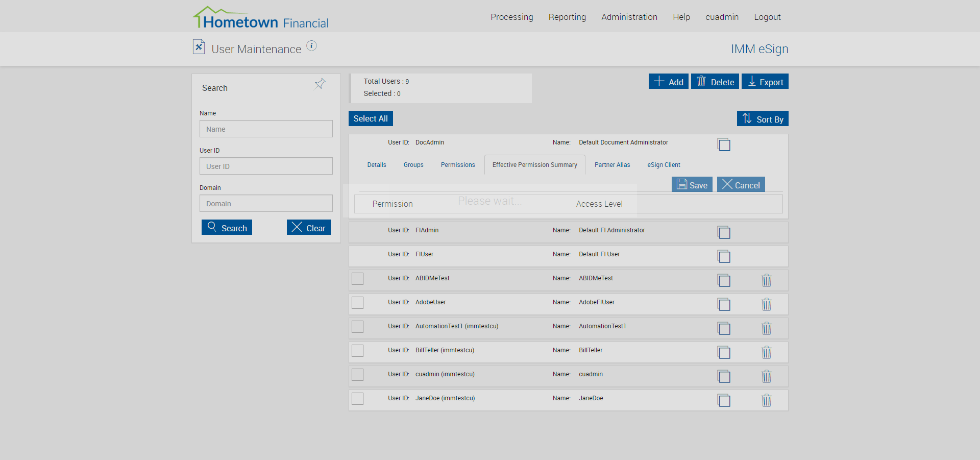Click the User Maintenance page icon
Screen dimensions: 980x460
coord(199,47)
